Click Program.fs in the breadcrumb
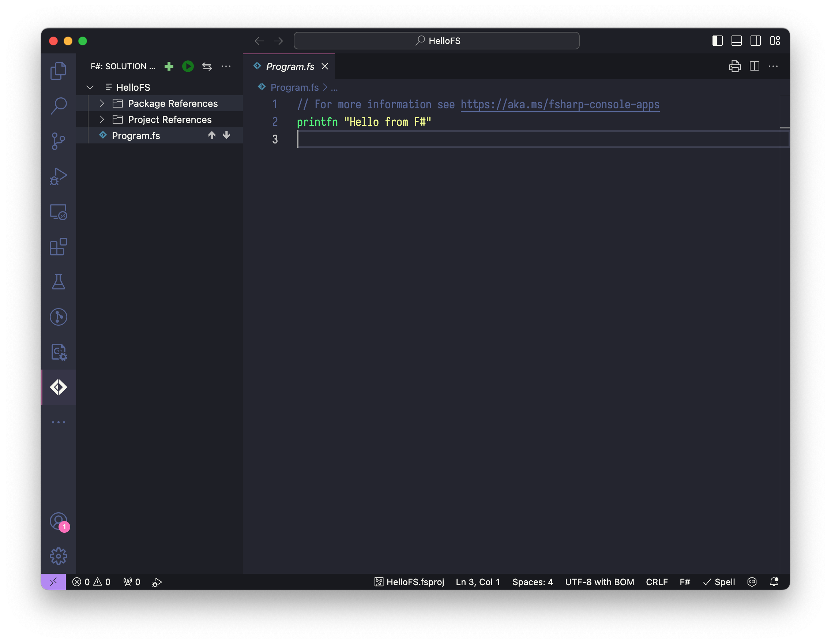 click(x=294, y=87)
